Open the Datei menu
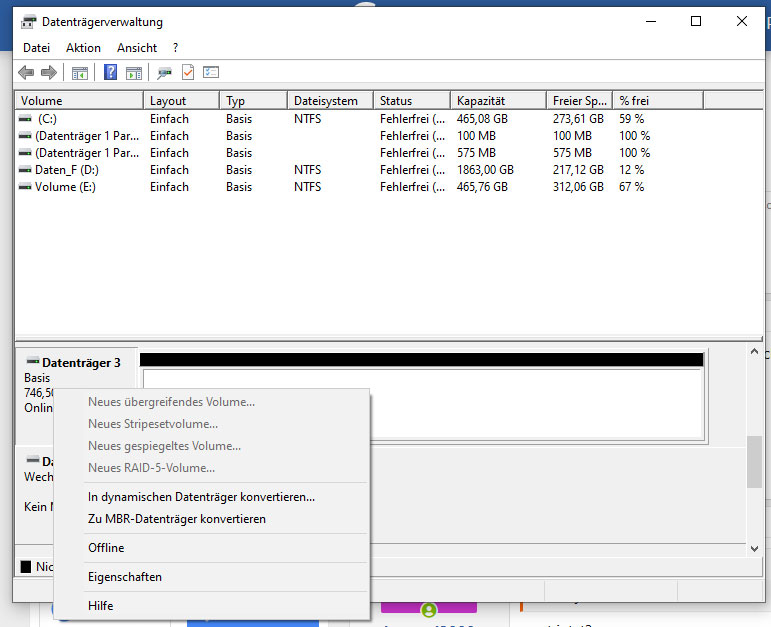Screen dimensions: 771x627 tap(36, 48)
